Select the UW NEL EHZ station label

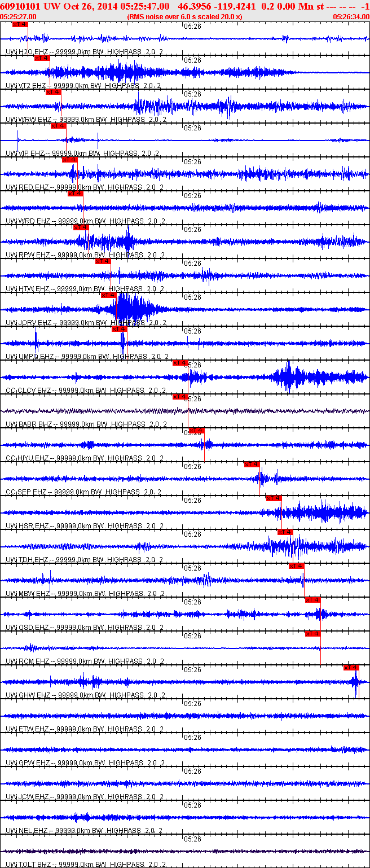[x=85, y=831]
